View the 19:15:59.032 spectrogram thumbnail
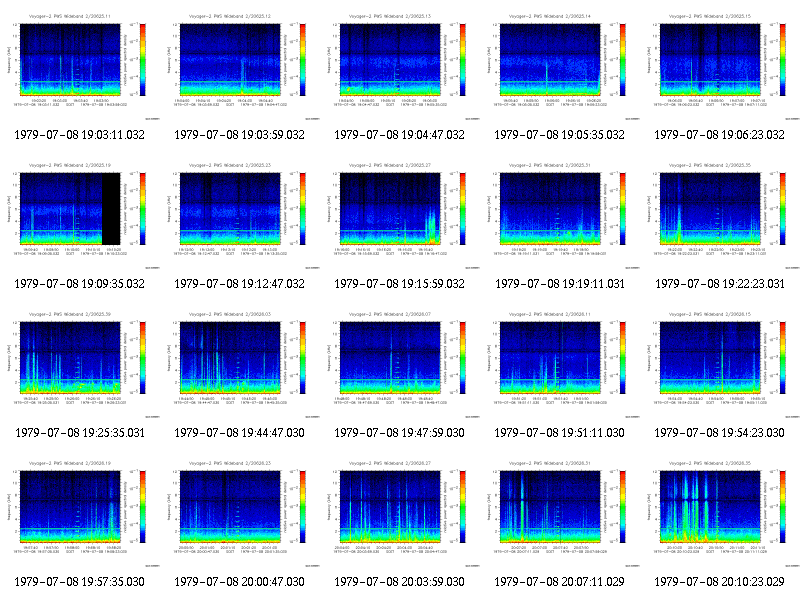The width and height of the screenshot is (800, 596). click(399, 214)
